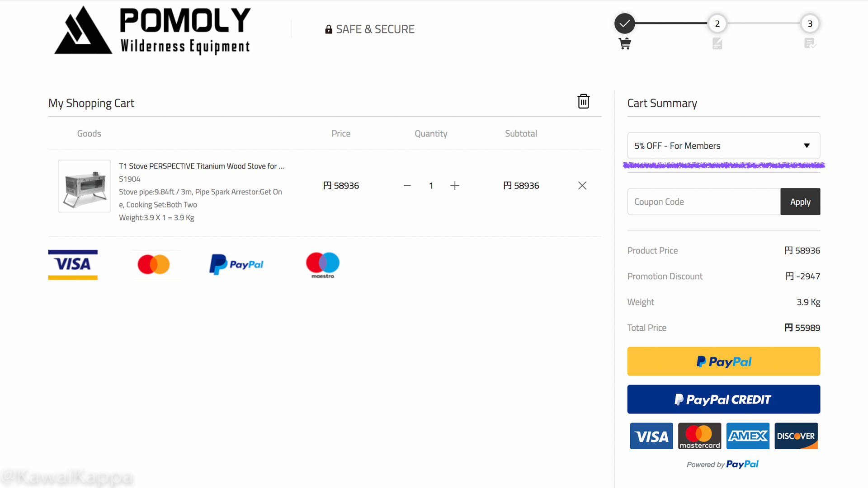Click the shopping cart step icon

(625, 44)
